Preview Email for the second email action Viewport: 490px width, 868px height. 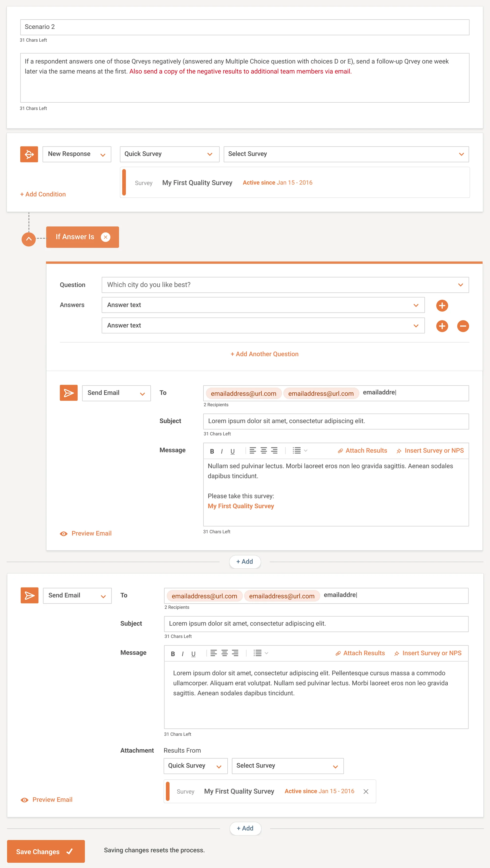(x=47, y=800)
